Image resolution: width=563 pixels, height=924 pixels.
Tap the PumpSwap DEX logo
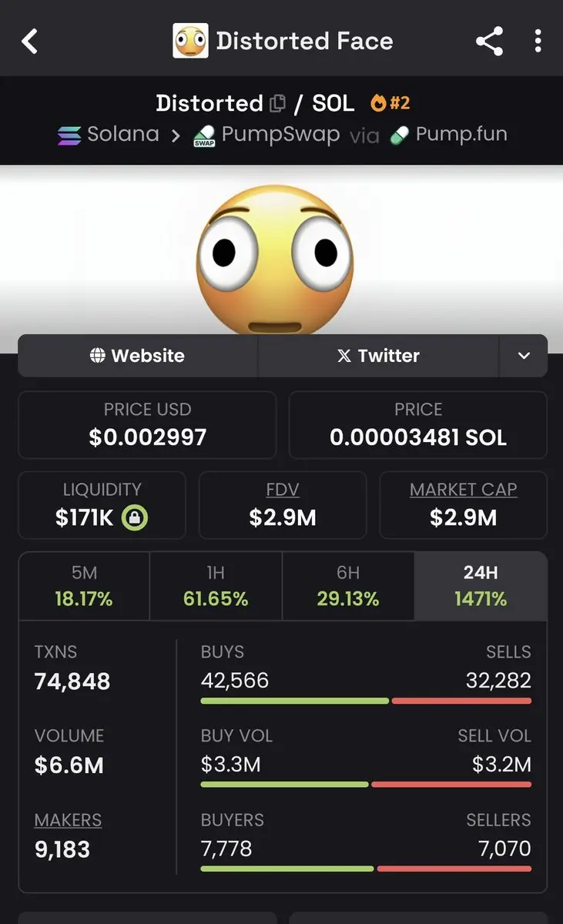click(204, 136)
